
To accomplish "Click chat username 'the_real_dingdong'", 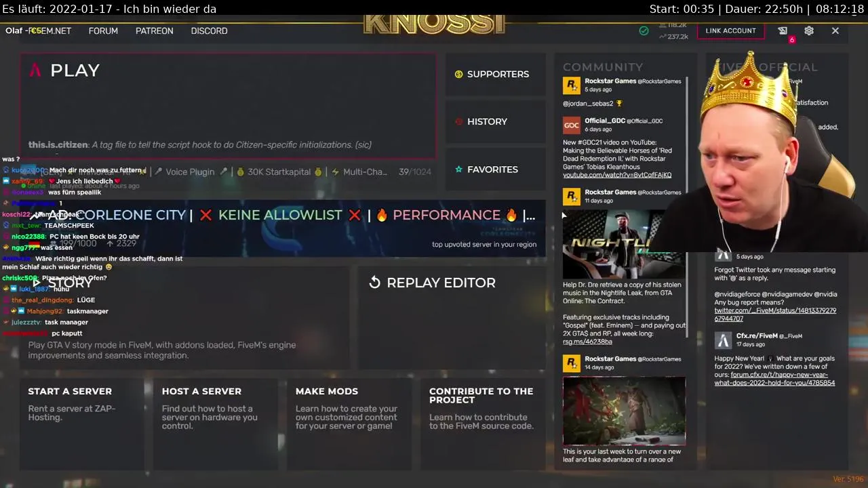I will (x=42, y=300).
